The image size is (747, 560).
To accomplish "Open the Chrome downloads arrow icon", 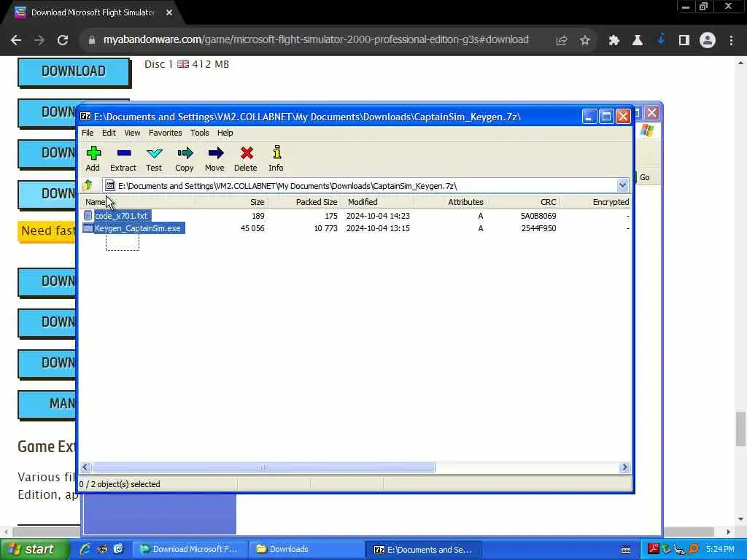I will (661, 39).
